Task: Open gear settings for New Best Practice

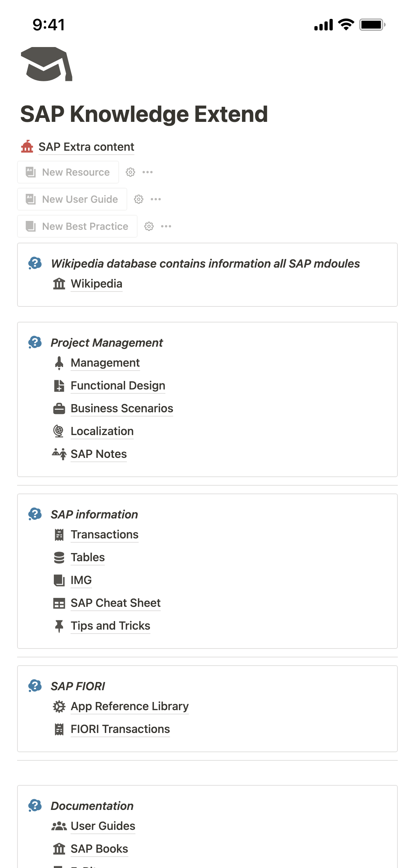Action: [149, 226]
